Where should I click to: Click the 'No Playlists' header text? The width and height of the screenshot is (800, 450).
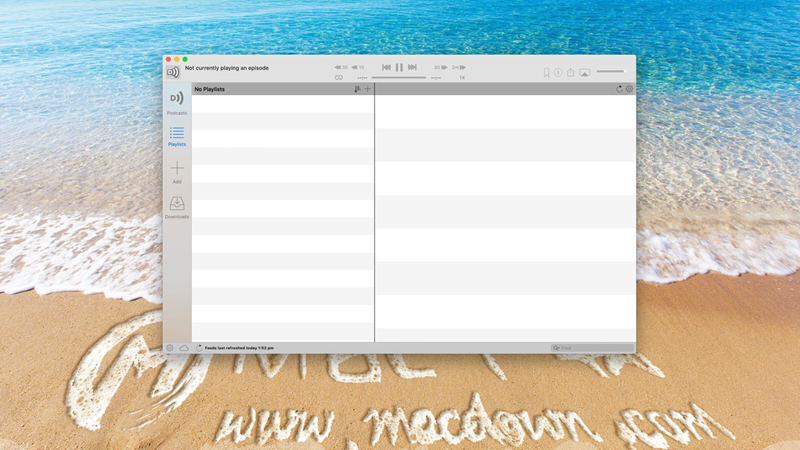tap(210, 89)
